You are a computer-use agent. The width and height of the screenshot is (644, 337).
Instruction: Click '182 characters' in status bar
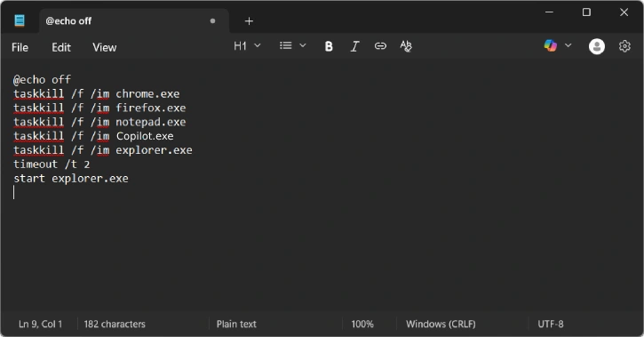[115, 324]
